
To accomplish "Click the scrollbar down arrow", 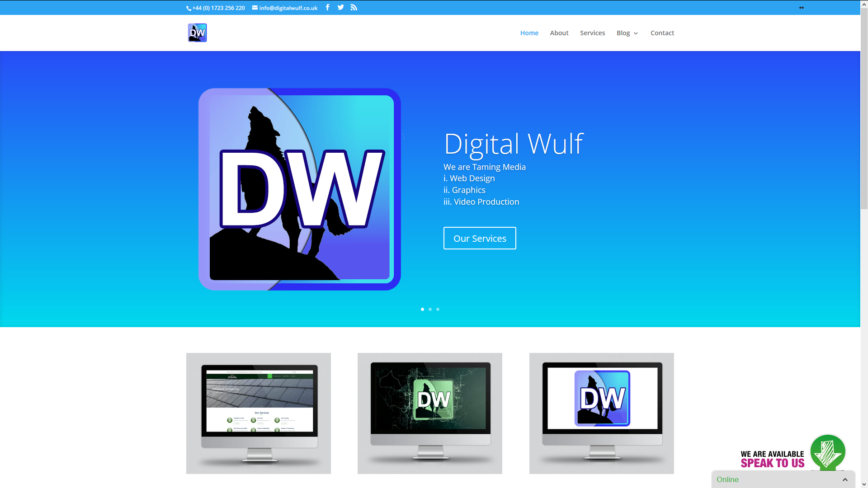I will coord(864,484).
